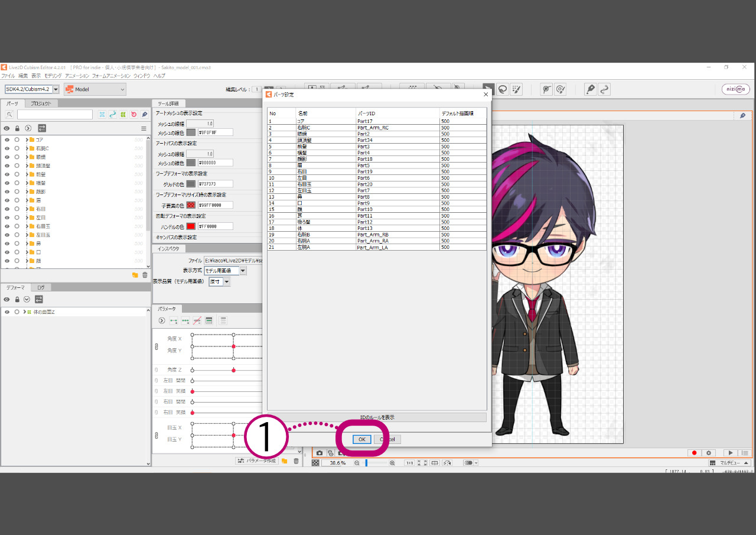The height and width of the screenshot is (535, 756).
Task: Click the メッシュの線色 swatch #8F8F8F
Action: click(x=191, y=132)
